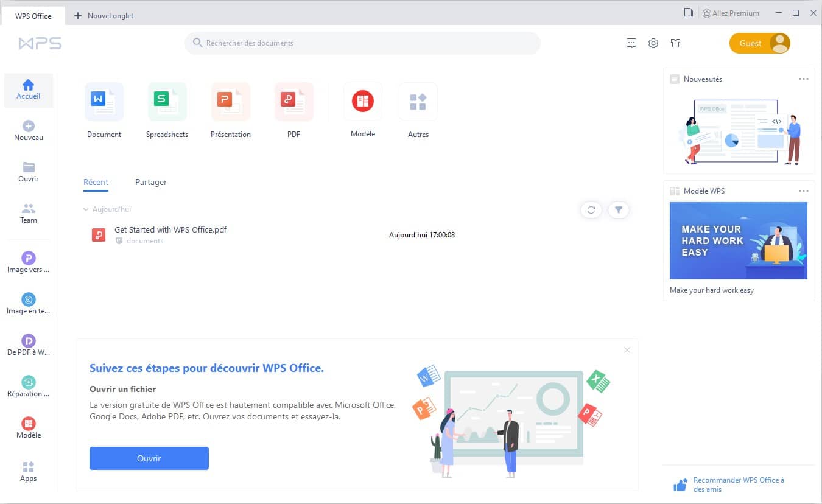
Task: Click the Aujourd'hui 17:00:08 timestamp
Action: (422, 235)
